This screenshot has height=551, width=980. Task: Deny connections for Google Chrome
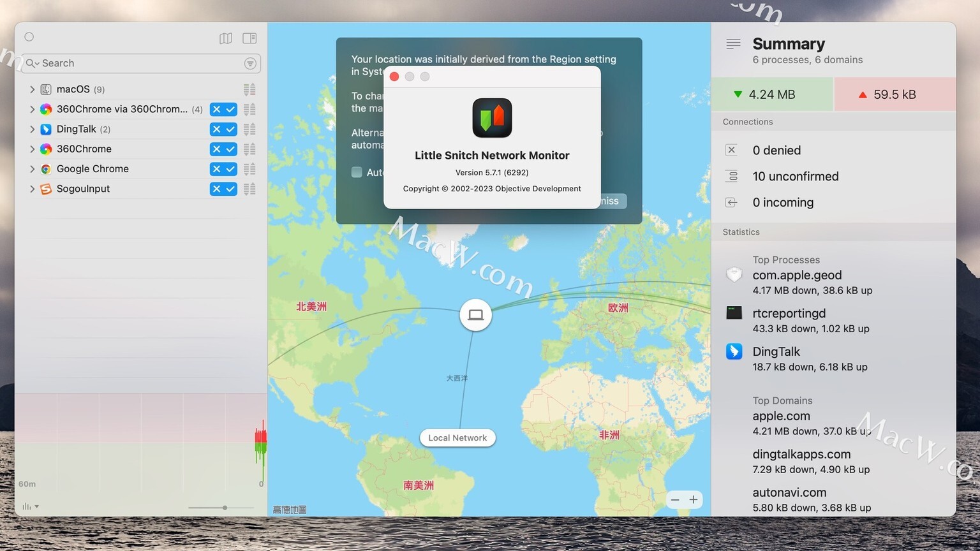216,169
